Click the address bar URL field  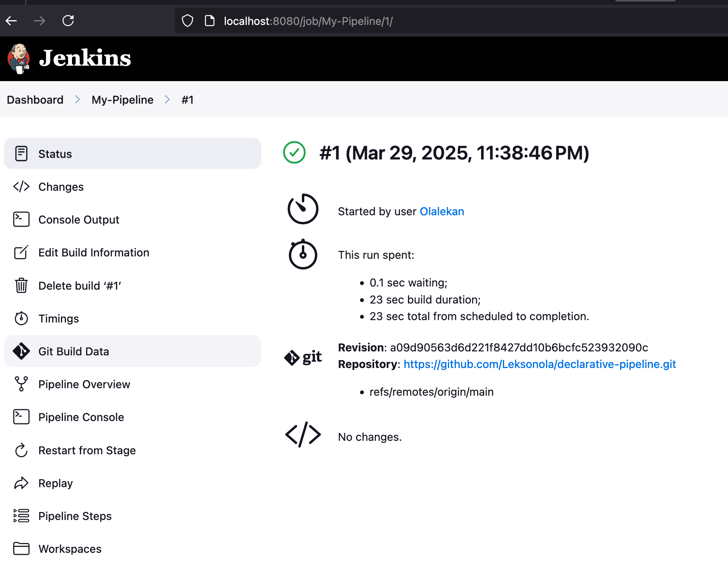(451, 21)
